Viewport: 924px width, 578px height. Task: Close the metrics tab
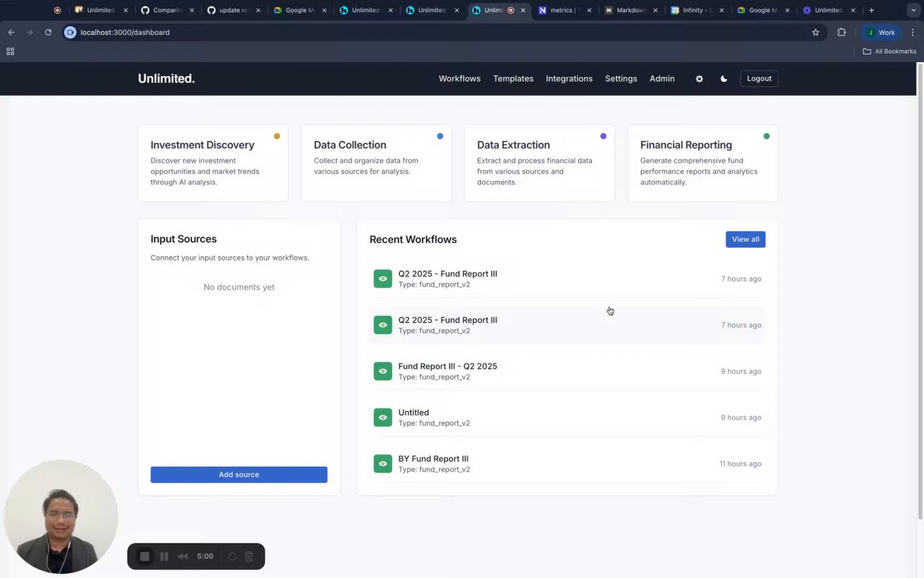click(589, 10)
